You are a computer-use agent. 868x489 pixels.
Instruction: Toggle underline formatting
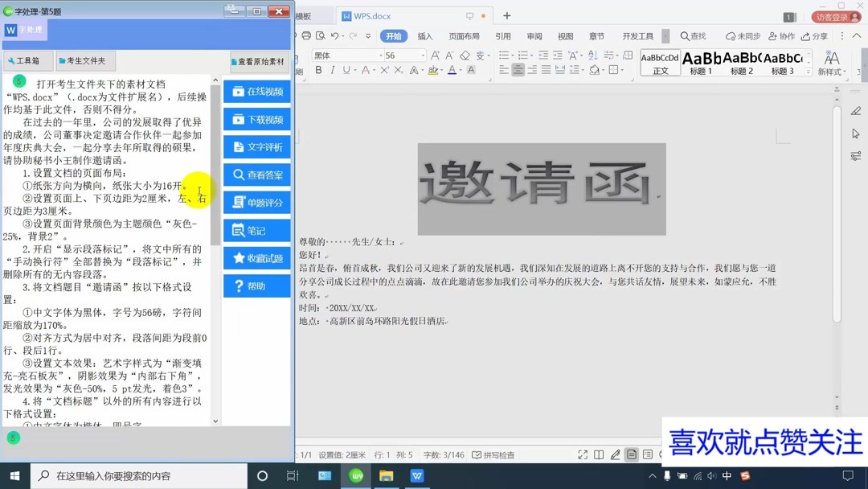point(346,69)
